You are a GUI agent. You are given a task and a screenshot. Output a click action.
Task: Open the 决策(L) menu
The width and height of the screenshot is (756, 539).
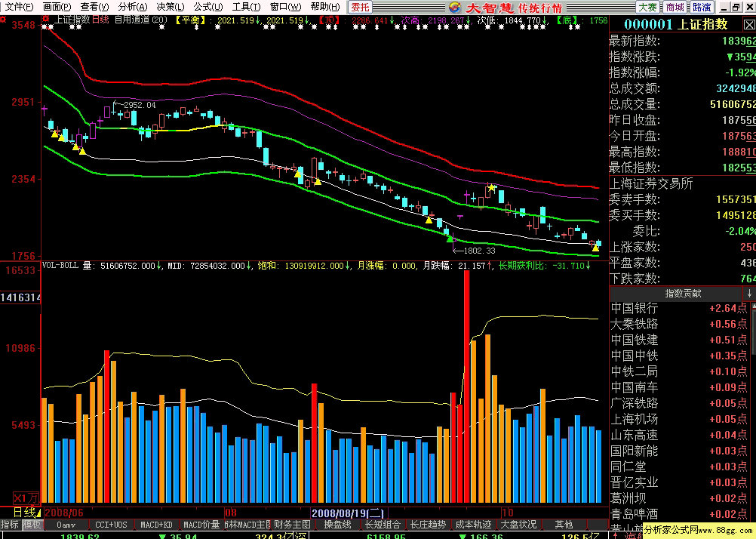click(171, 7)
